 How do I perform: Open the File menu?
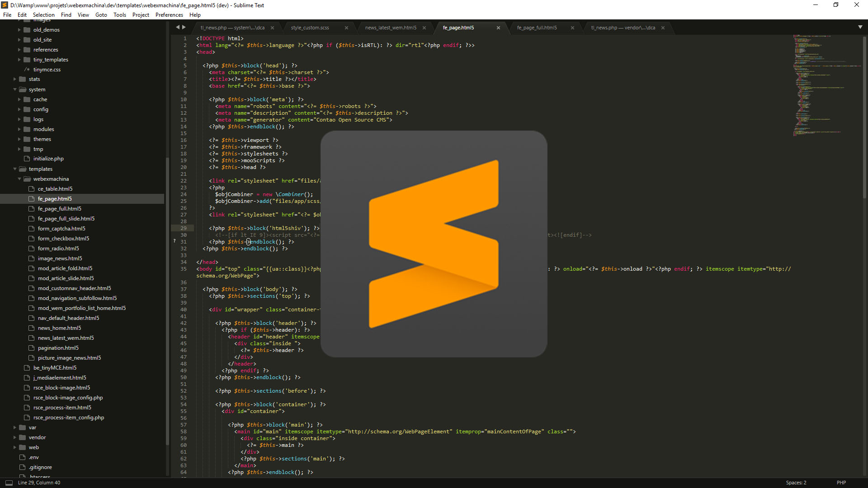tap(7, 15)
